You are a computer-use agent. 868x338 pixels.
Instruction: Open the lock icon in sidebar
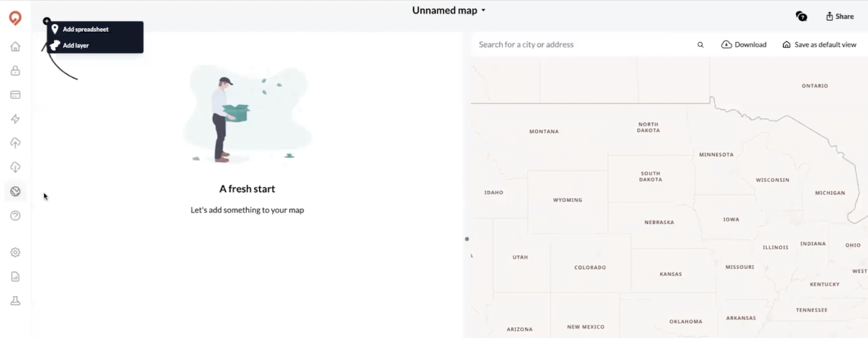point(15,71)
